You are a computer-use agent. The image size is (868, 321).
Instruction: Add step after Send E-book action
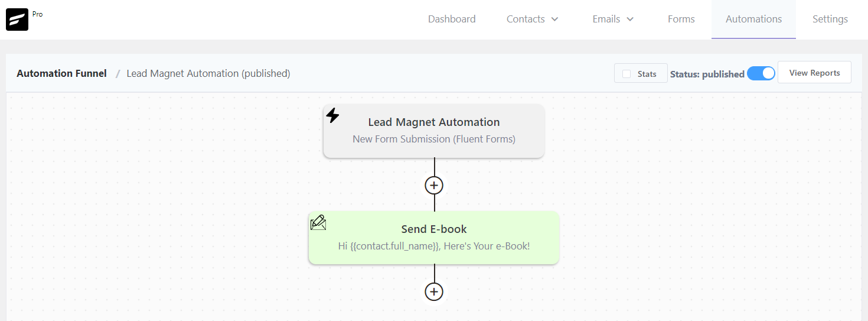pos(434,291)
